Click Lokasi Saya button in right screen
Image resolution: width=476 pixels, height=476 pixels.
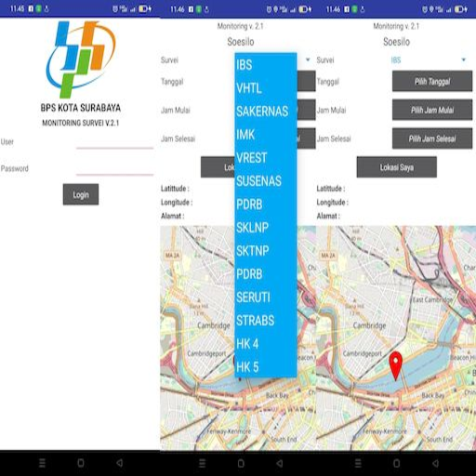(x=397, y=167)
